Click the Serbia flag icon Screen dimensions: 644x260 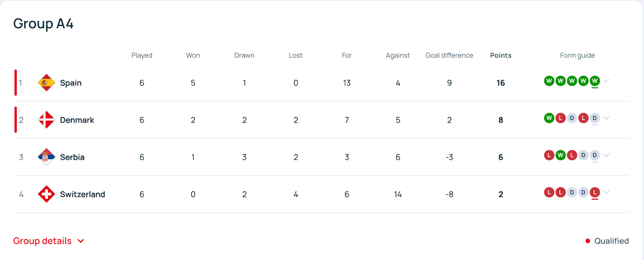46,157
